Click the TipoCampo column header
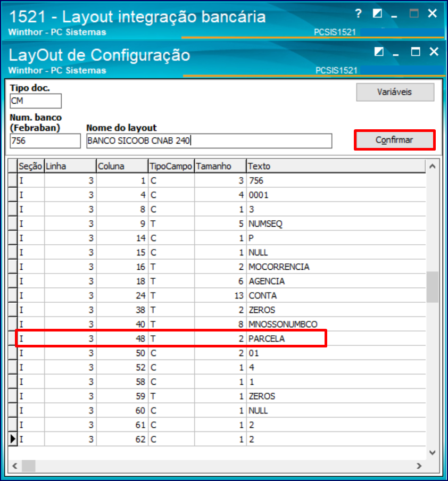This screenshot has width=448, height=481. (x=171, y=166)
